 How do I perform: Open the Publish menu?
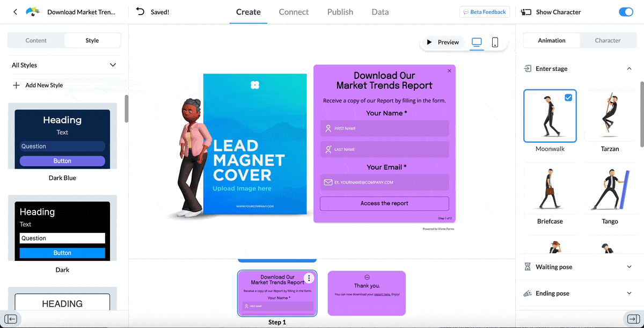coord(340,11)
